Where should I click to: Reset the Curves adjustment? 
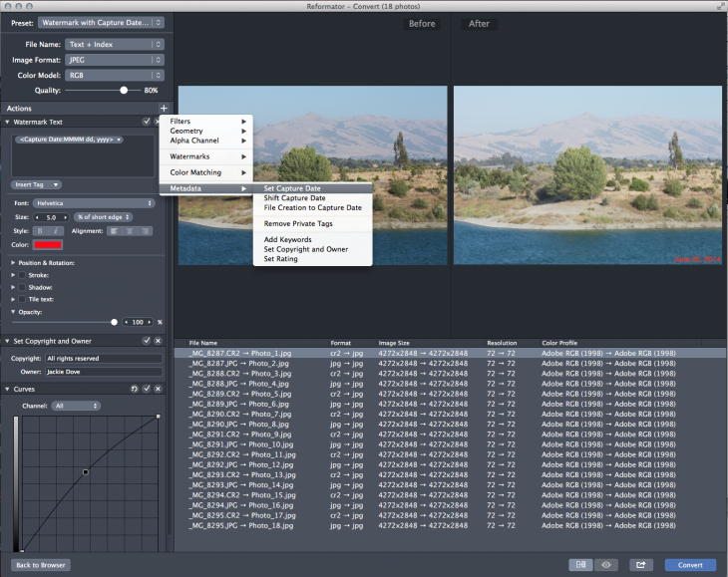[x=133, y=389]
